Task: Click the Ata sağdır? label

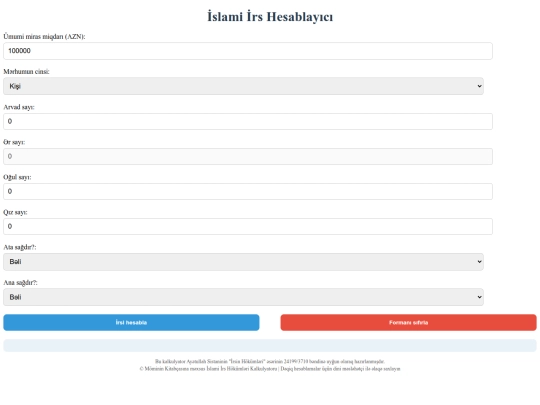Action: 20,247
